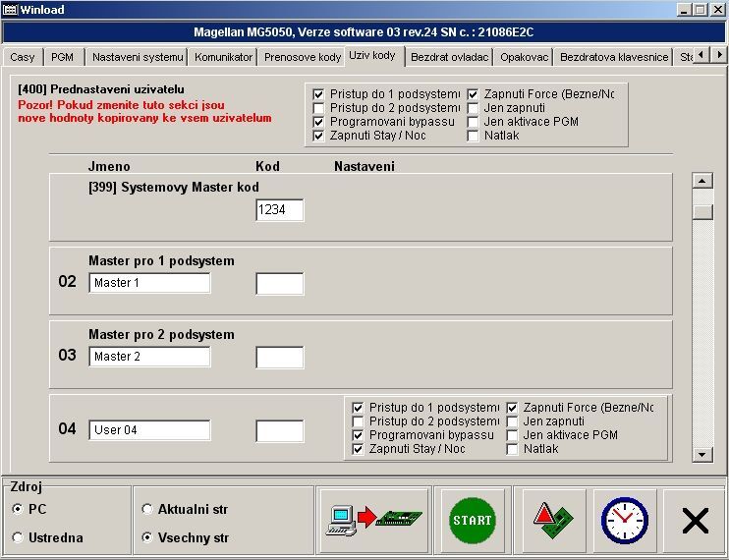Click the Winload title bar icon

[x=11, y=9]
